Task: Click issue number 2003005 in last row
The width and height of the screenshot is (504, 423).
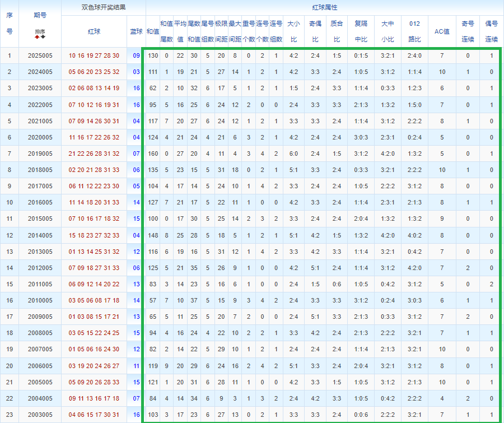Action: (x=40, y=414)
